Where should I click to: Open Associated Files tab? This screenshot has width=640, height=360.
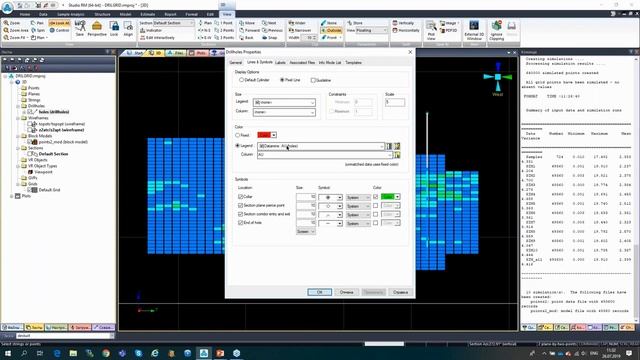click(x=302, y=63)
